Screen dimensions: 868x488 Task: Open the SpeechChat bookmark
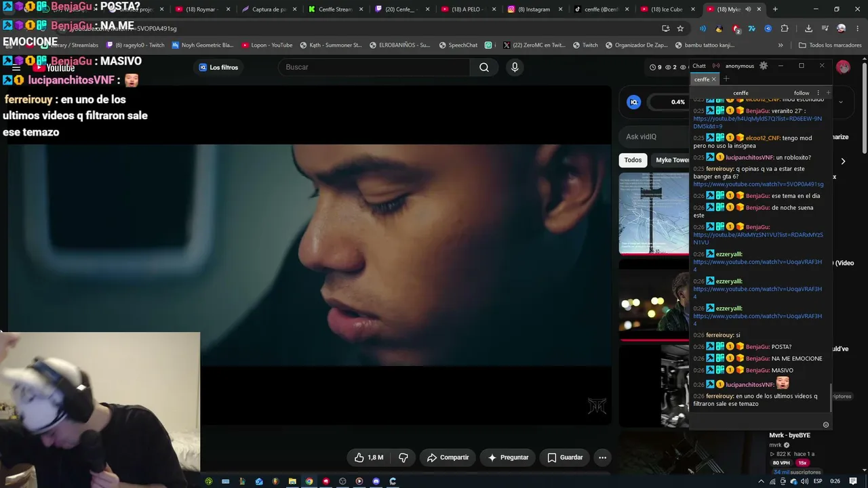click(458, 45)
